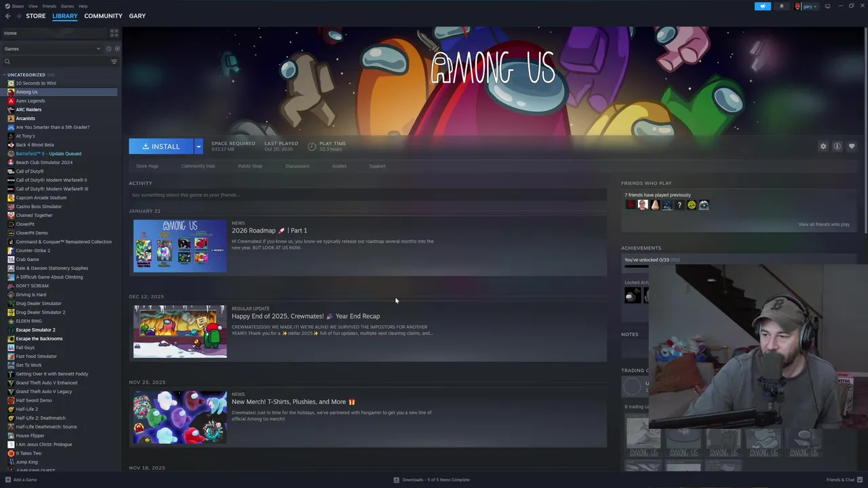Screen dimensions: 868x488
Task: Open the nose friend avatar
Action: click(x=655, y=205)
